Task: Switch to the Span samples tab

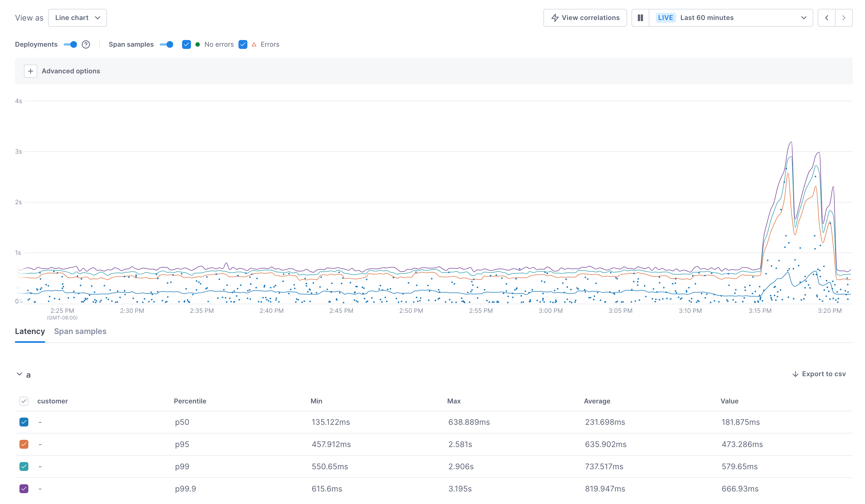Action: click(x=80, y=331)
